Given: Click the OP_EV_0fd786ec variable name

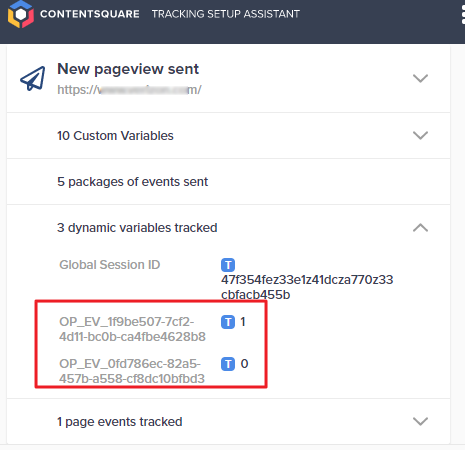Looking at the screenshot, I should click(x=132, y=371).
